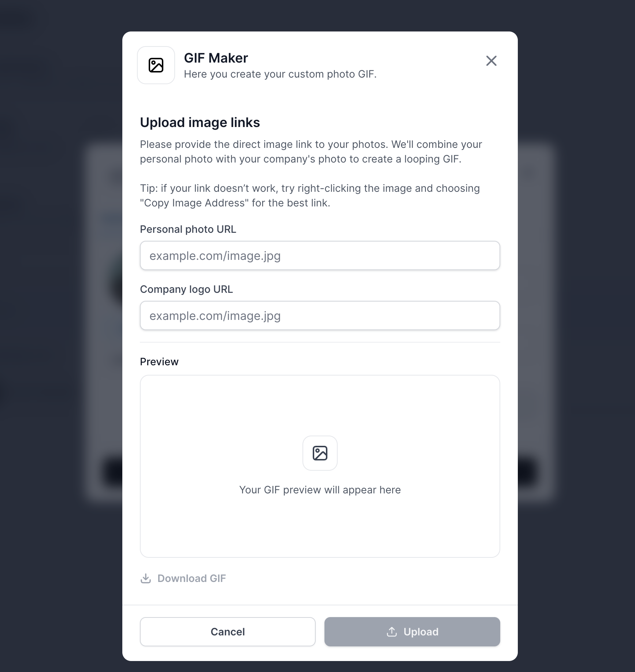The width and height of the screenshot is (635, 672).
Task: Click the Company logo URL label
Action: tap(186, 289)
